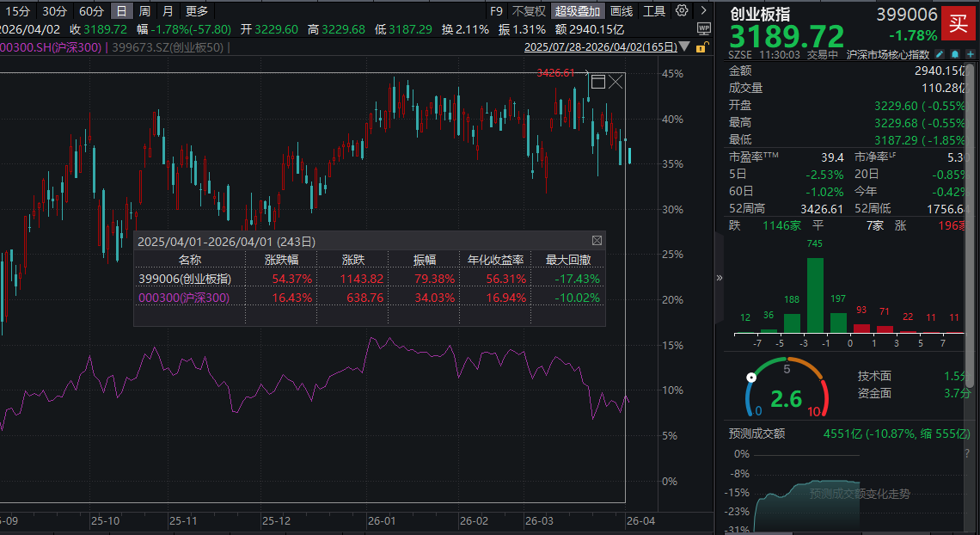The width and height of the screenshot is (980, 535).
Task: Open the 画线 drawing tools
Action: click(x=622, y=11)
